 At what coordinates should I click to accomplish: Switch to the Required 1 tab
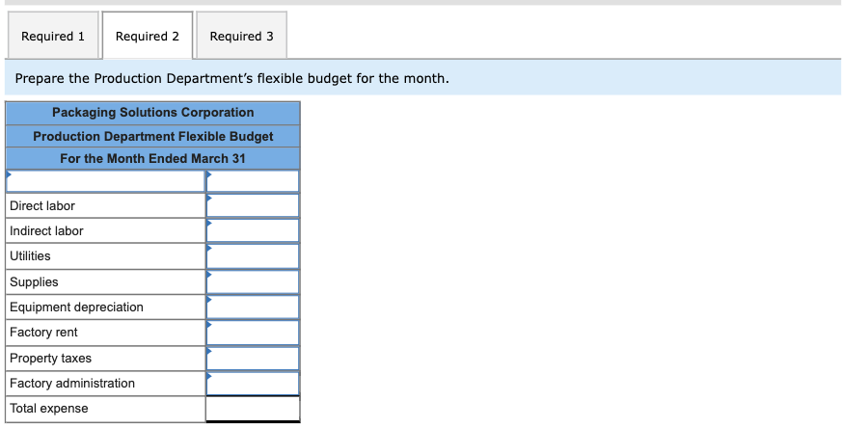(53, 36)
